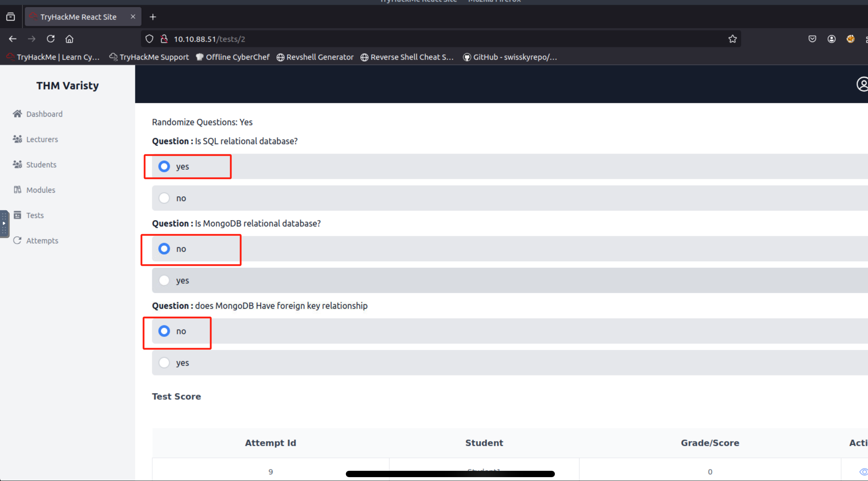This screenshot has height=481, width=868.
Task: Switch to the TryHackMe React Site tab
Action: (x=78, y=17)
